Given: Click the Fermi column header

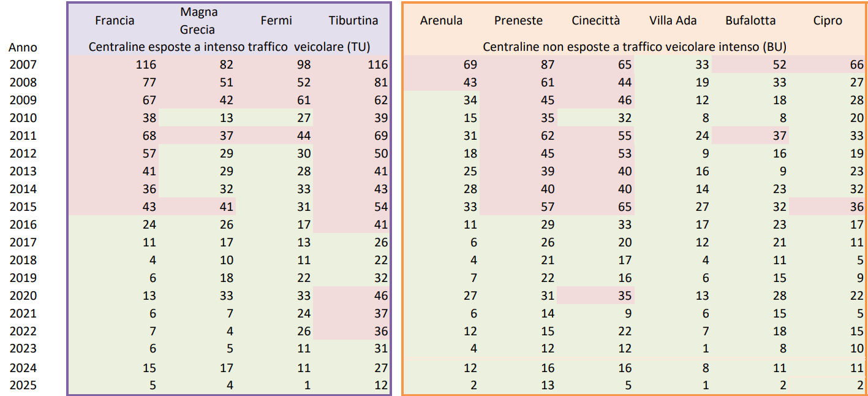Looking at the screenshot, I should (x=276, y=20).
